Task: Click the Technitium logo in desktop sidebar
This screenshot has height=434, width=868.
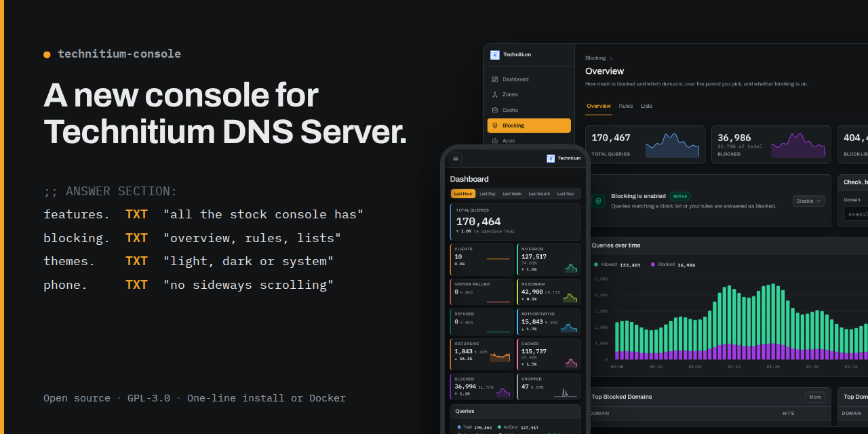Action: click(495, 55)
